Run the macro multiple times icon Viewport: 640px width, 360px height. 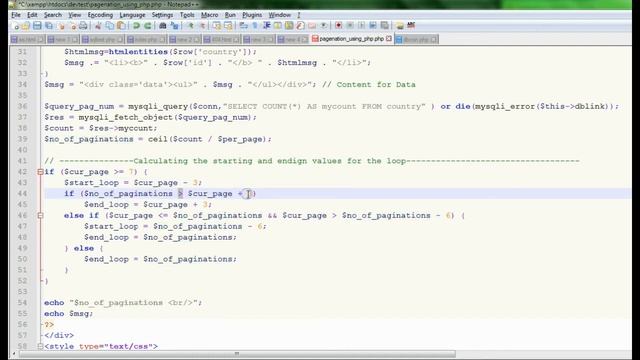[373, 26]
